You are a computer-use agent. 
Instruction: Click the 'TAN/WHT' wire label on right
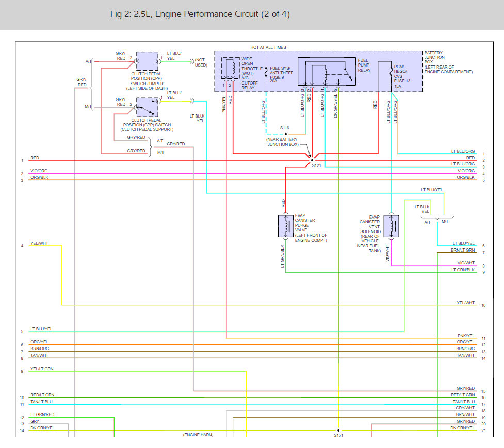465,355
